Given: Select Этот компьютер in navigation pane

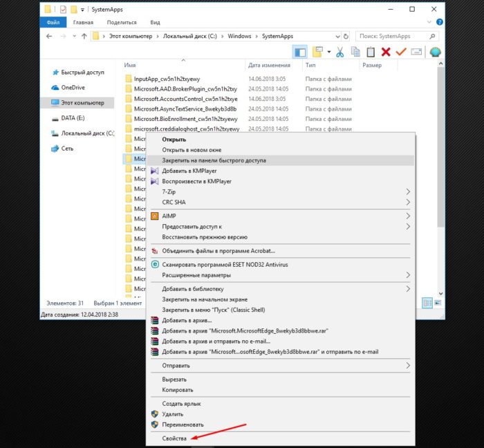Looking at the screenshot, I should [x=77, y=103].
